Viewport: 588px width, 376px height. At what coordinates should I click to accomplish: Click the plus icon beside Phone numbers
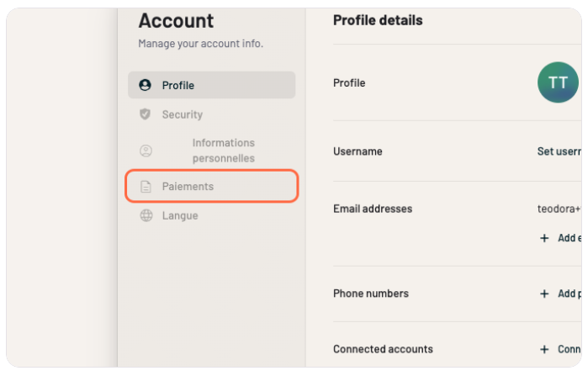click(x=544, y=294)
